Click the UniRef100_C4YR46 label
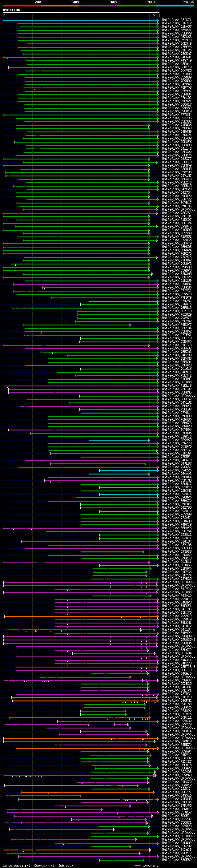The image size is (197, 868). pyautogui.click(x=176, y=84)
